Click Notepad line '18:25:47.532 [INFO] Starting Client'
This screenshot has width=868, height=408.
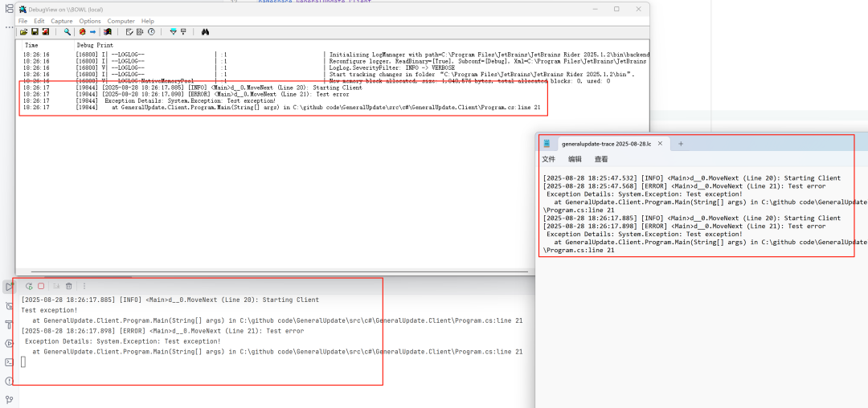(692, 178)
